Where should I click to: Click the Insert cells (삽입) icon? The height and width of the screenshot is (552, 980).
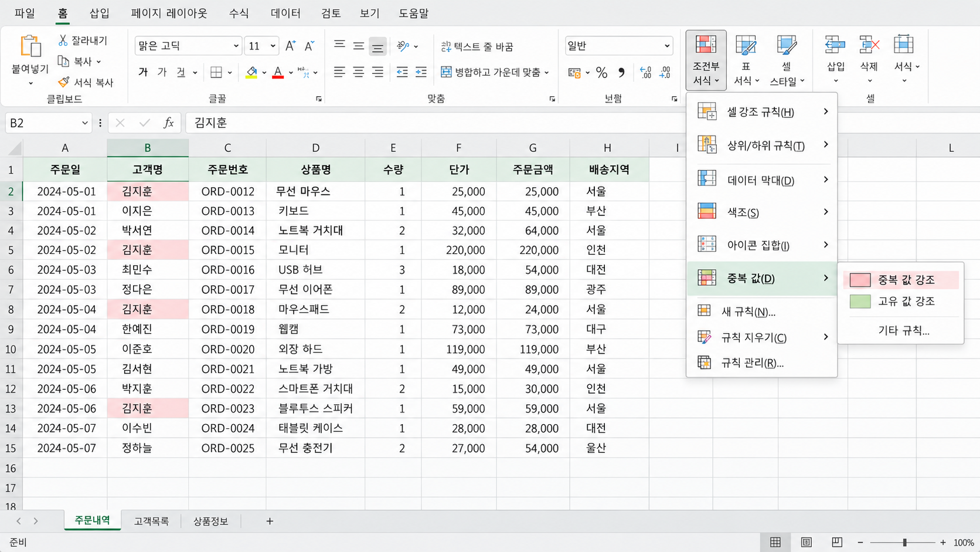tap(835, 45)
